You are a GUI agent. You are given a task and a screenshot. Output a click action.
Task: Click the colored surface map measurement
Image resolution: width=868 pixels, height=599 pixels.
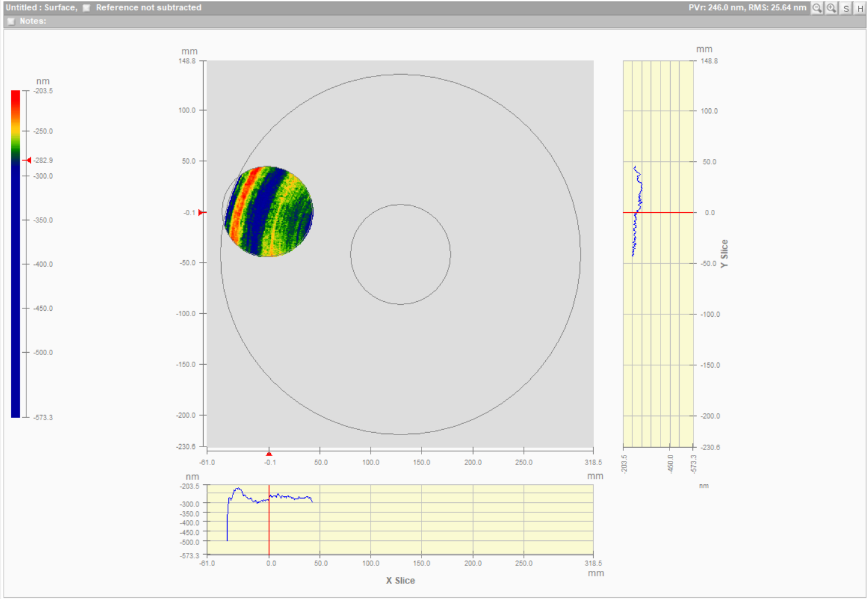tap(268, 212)
